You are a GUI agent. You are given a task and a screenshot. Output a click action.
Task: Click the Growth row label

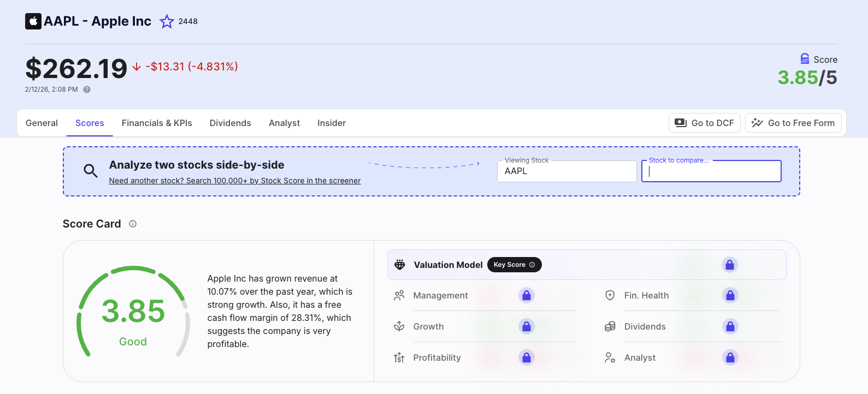tap(429, 326)
